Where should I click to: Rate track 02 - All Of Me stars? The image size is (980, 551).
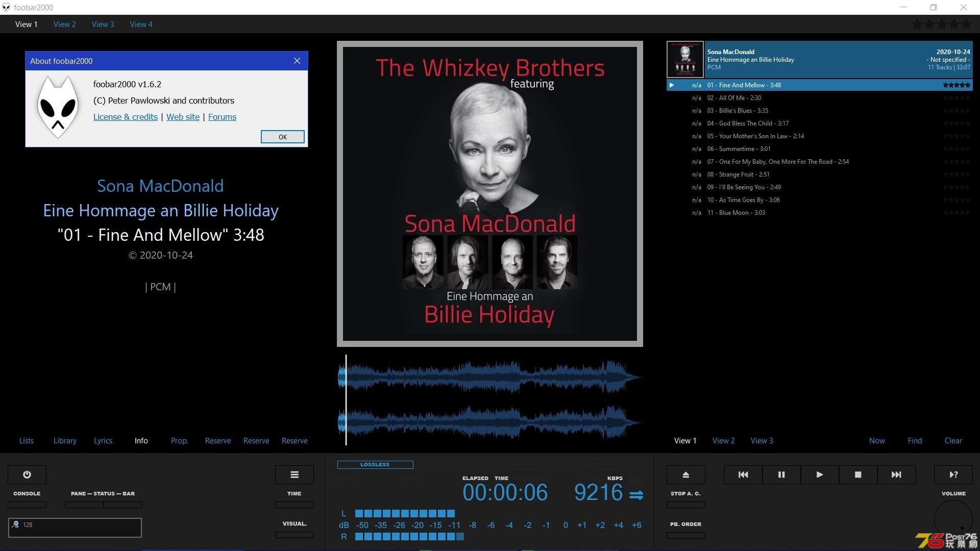(x=957, y=98)
